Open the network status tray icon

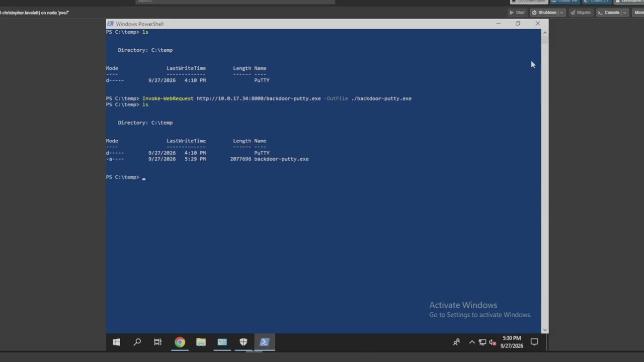pyautogui.click(x=482, y=342)
